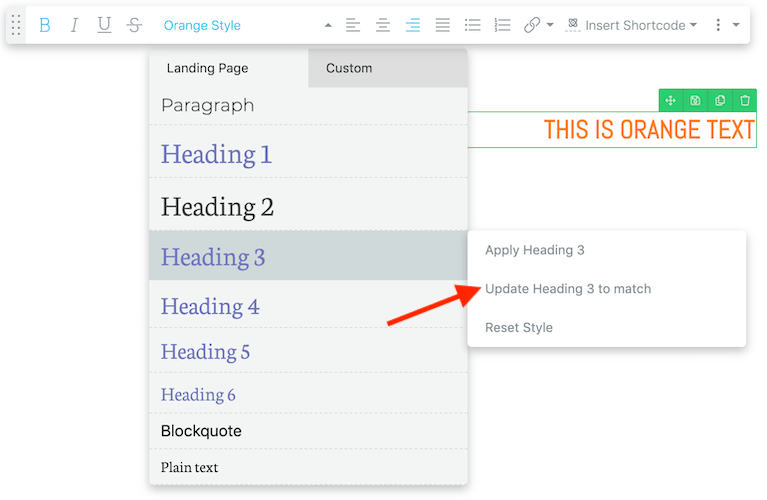The height and width of the screenshot is (500, 767).
Task: Click the delete trash icon on green bar
Action: tap(744, 100)
